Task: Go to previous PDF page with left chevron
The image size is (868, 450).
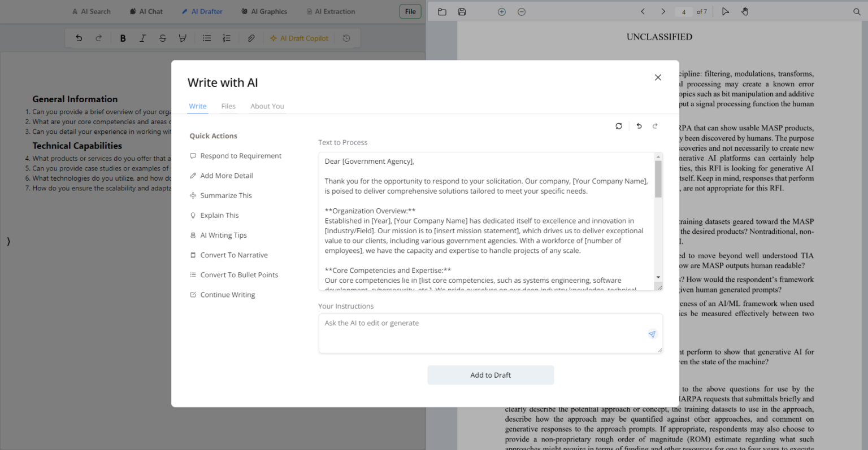Action: pyautogui.click(x=643, y=11)
